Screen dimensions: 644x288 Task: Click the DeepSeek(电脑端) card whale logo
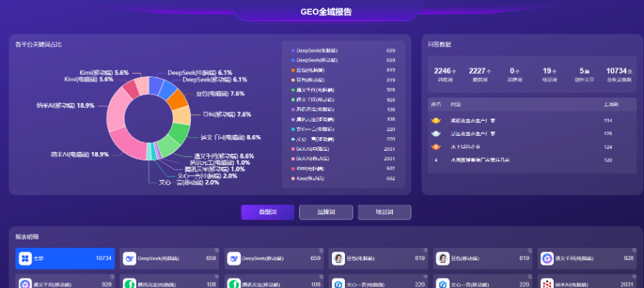[x=130, y=259]
